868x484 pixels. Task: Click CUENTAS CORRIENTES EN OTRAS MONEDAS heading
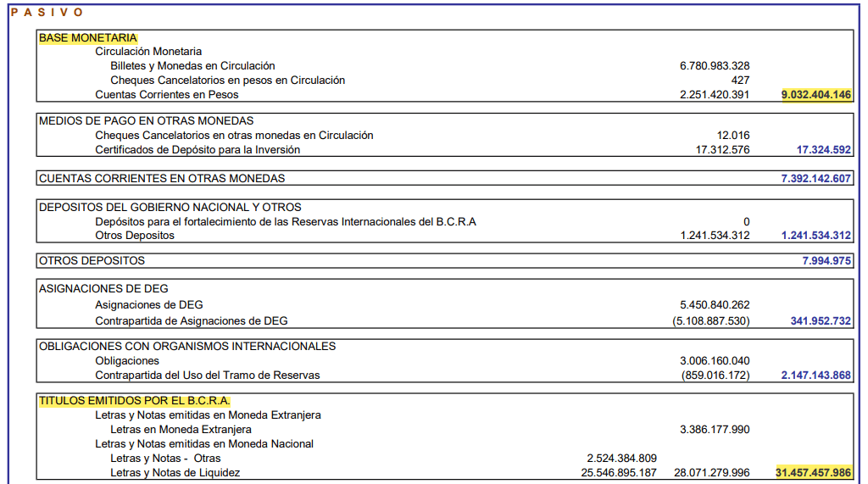point(162,179)
